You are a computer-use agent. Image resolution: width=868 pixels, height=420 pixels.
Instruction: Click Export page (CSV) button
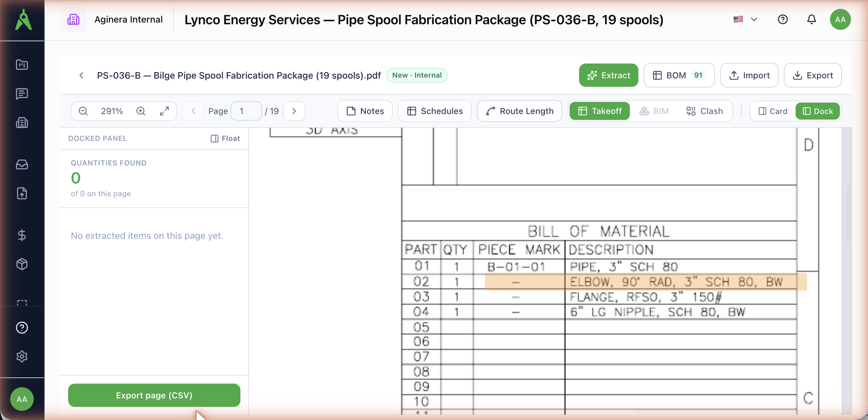pyautogui.click(x=154, y=395)
